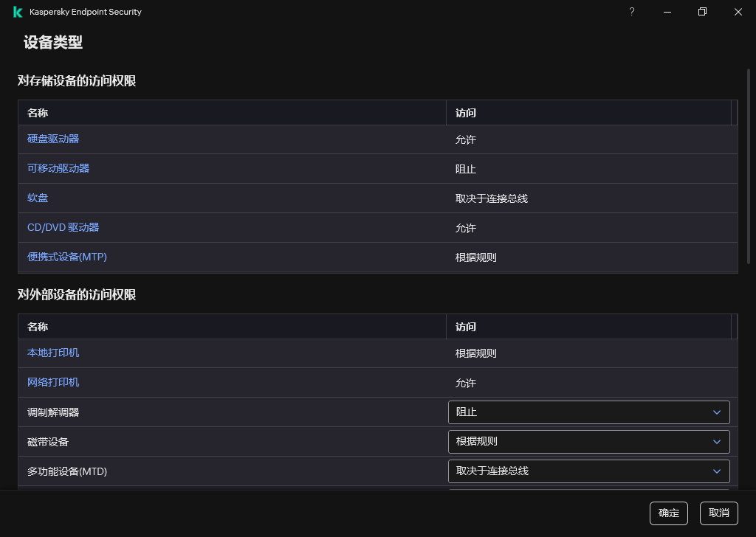756x537 pixels.
Task: Expand the 磁带设备 access dropdown
Action: coord(588,442)
